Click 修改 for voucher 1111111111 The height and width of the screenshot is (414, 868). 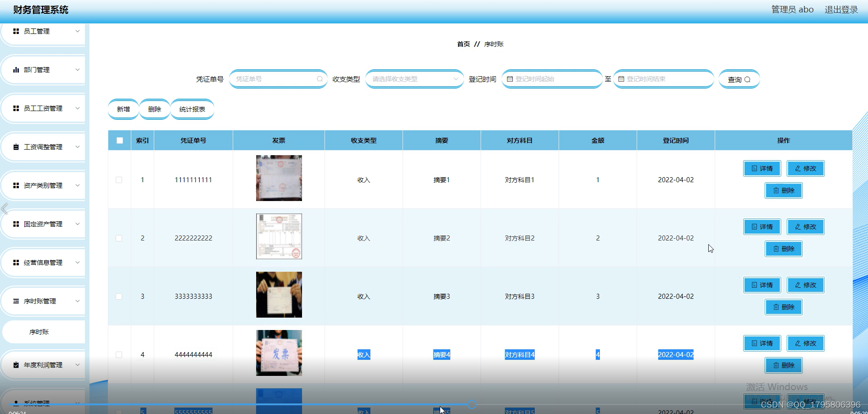pos(806,168)
